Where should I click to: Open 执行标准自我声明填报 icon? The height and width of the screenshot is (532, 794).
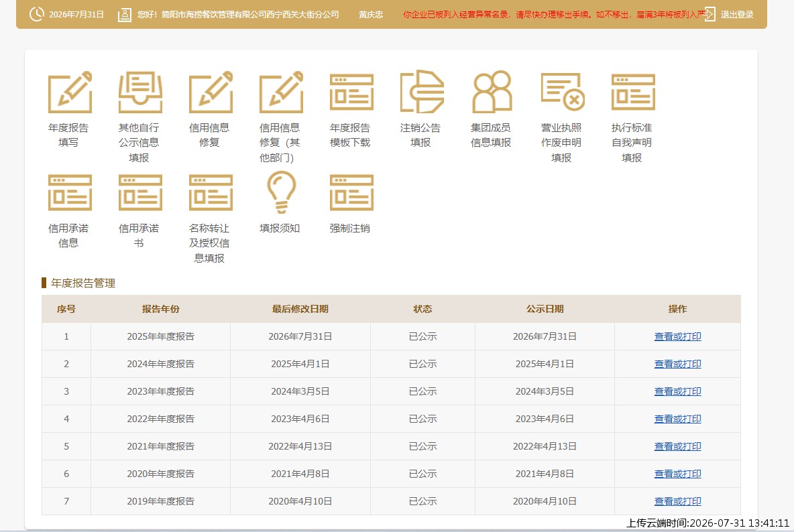[x=633, y=92]
